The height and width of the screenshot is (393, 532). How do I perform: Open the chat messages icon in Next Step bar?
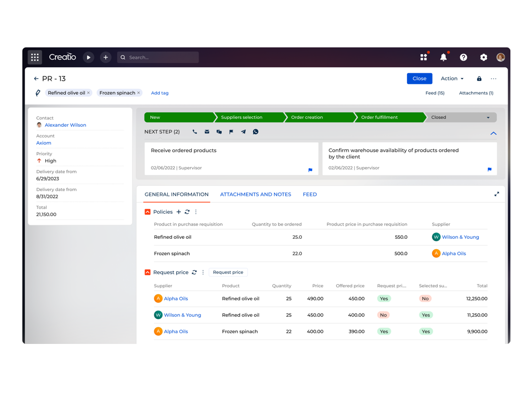pos(219,132)
